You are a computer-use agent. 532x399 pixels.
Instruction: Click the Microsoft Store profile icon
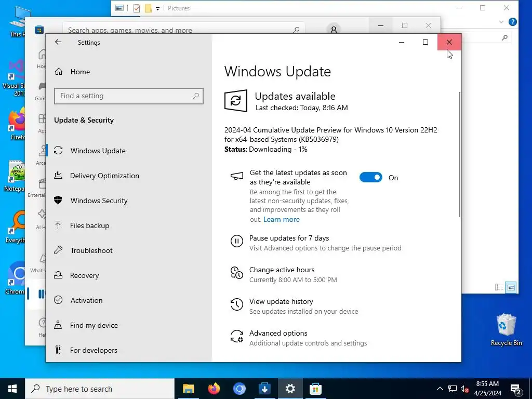(x=334, y=30)
